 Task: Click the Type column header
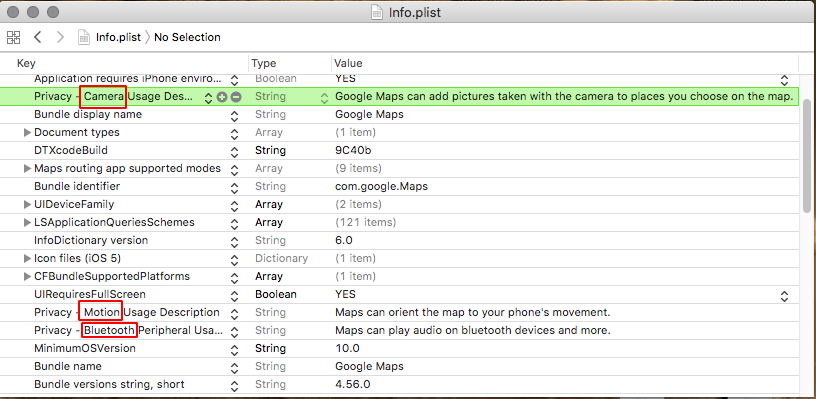coord(263,63)
